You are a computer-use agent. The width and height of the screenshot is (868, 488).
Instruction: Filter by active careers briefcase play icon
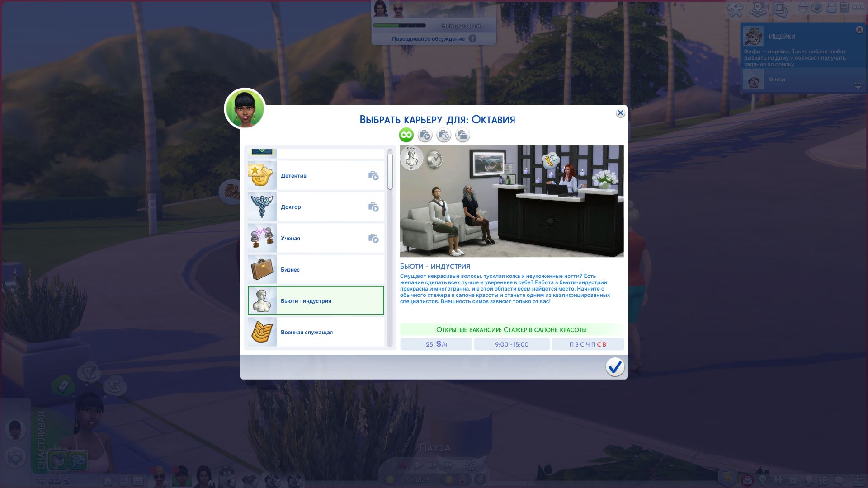[x=425, y=135]
